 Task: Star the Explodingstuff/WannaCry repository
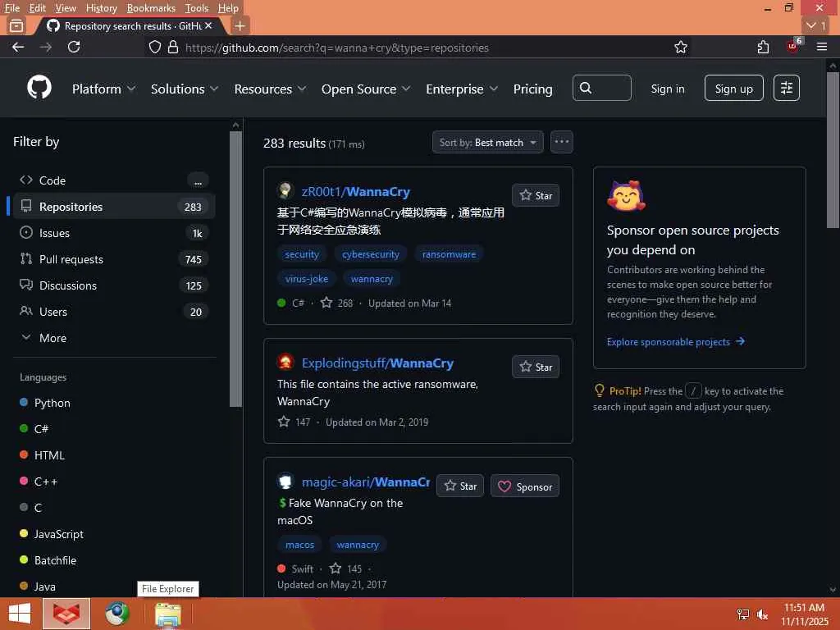pyautogui.click(x=536, y=367)
